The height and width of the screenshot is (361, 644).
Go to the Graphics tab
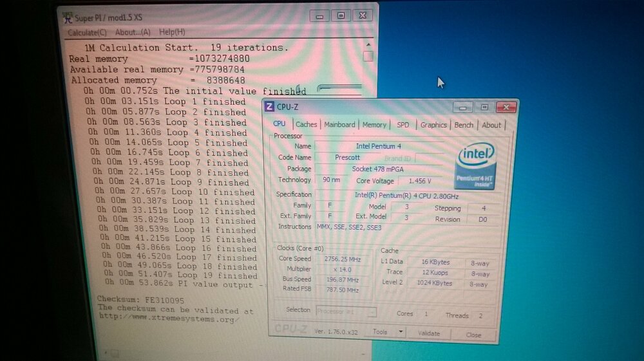click(x=433, y=125)
